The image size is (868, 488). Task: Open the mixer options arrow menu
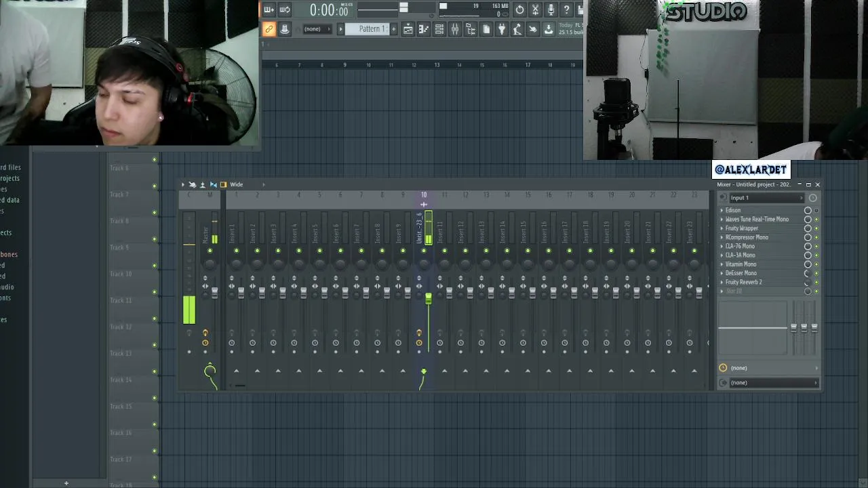click(x=182, y=184)
